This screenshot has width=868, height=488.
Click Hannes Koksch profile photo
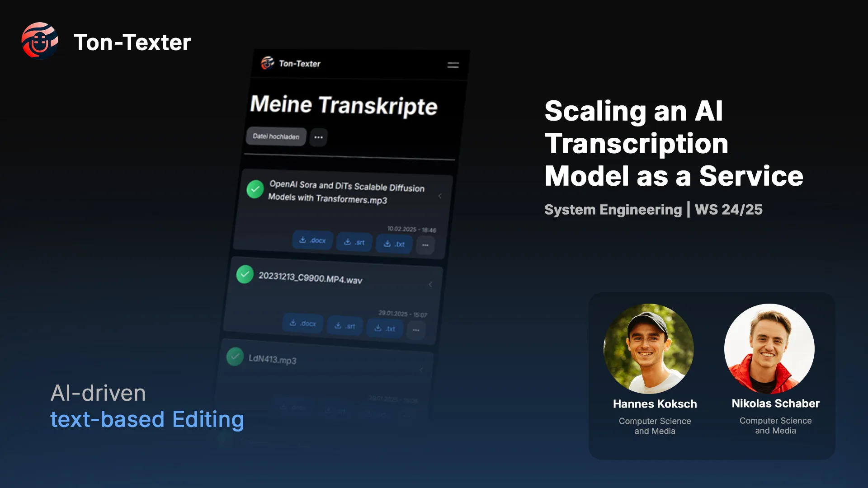[x=649, y=349]
